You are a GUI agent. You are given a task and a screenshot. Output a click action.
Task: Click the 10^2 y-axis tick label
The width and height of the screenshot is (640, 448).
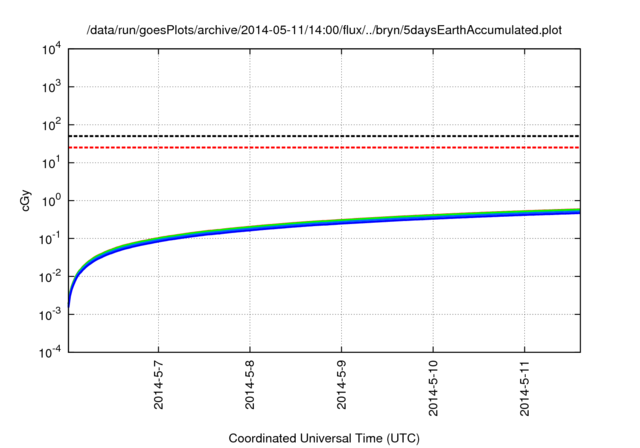(51, 125)
